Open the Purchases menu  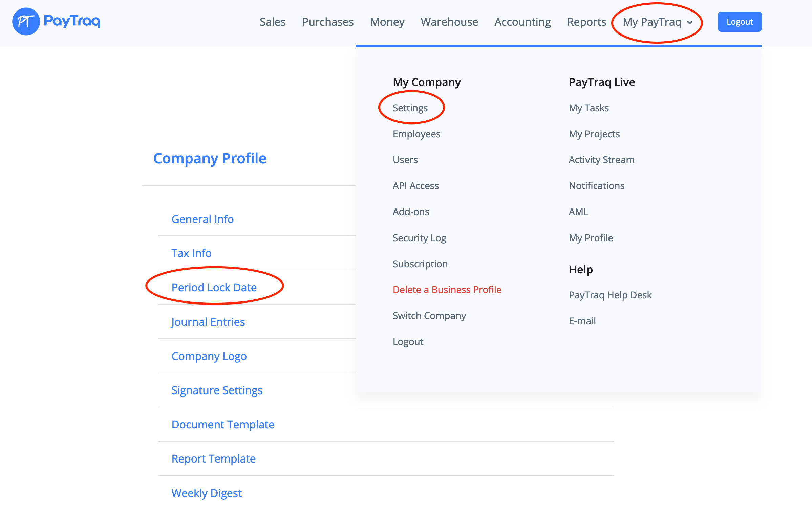click(x=327, y=22)
